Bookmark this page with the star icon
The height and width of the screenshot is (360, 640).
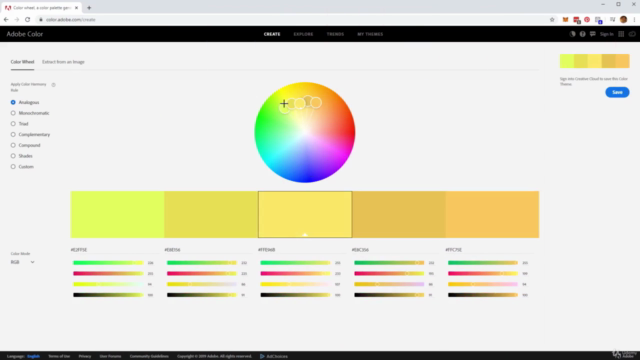552,20
